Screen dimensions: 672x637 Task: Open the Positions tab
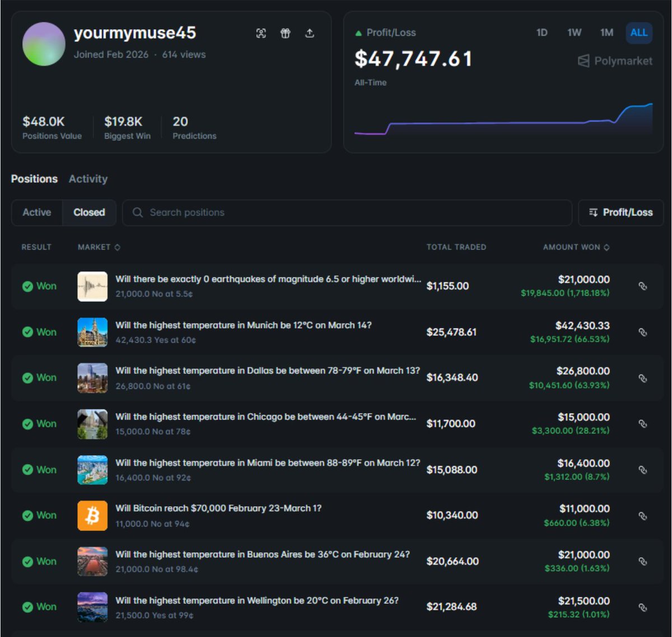34,179
